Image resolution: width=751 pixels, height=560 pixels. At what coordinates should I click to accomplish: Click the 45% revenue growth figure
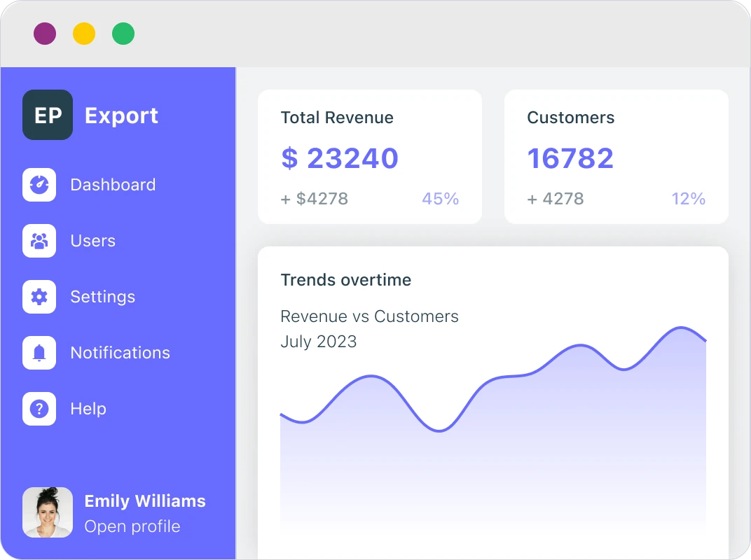click(440, 199)
